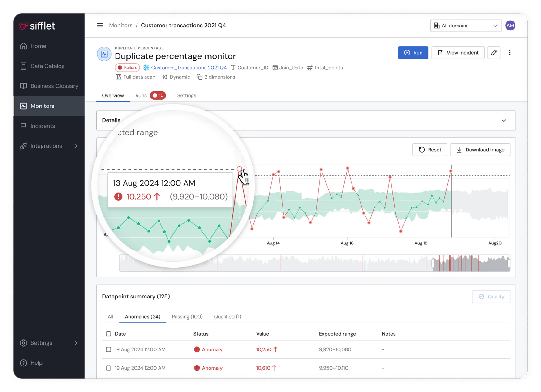Select the Passing (100) tab

[x=187, y=316]
